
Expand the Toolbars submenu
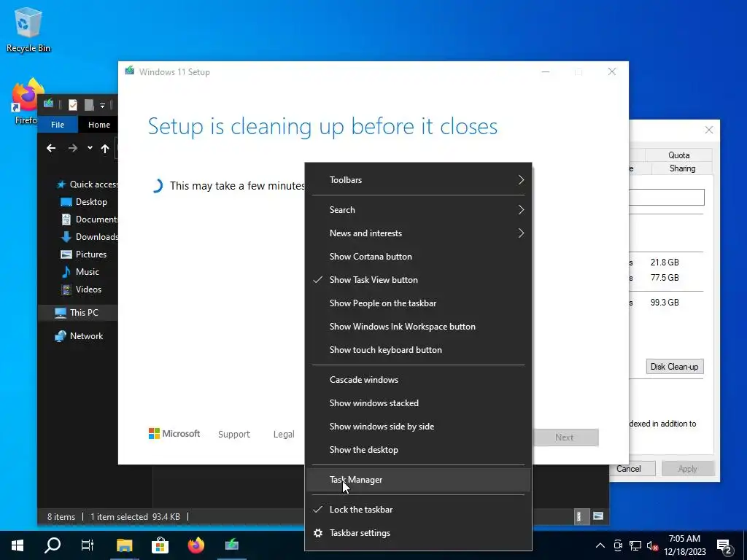click(418, 180)
